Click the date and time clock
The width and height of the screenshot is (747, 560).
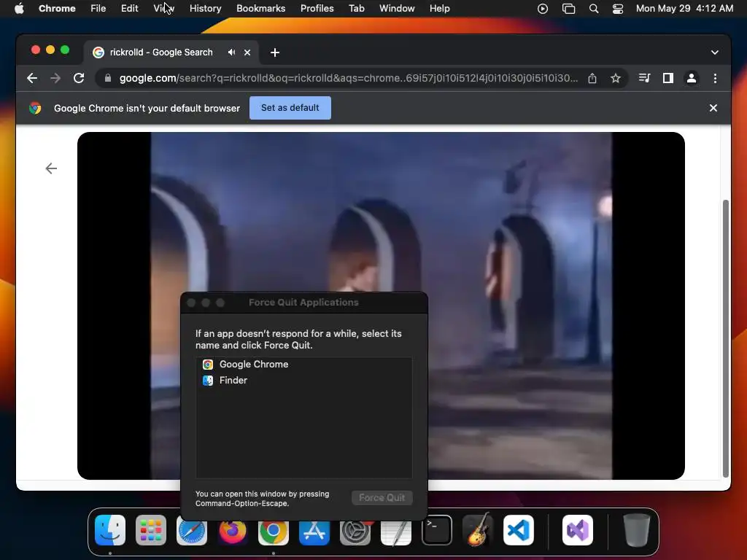684,9
